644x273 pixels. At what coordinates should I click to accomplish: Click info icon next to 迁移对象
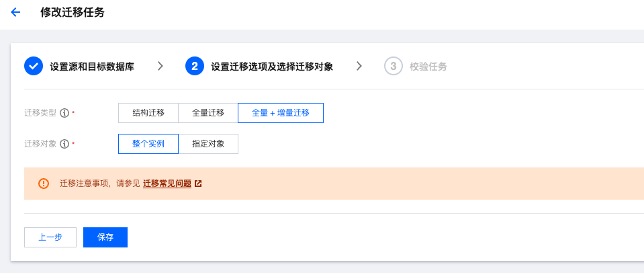click(x=65, y=144)
